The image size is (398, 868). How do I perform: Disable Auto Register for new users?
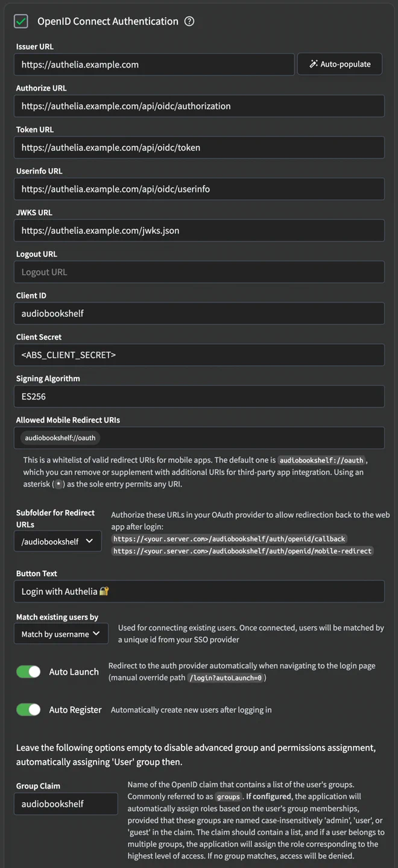28,709
